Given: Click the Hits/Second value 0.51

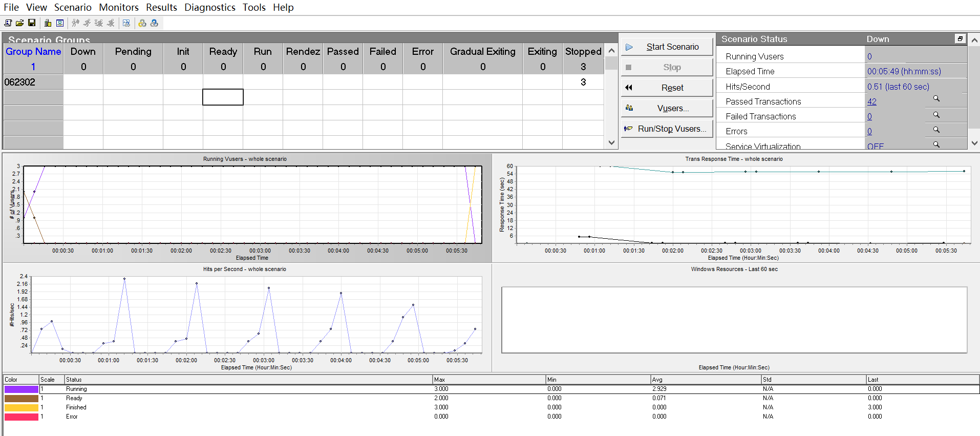Looking at the screenshot, I should point(898,87).
